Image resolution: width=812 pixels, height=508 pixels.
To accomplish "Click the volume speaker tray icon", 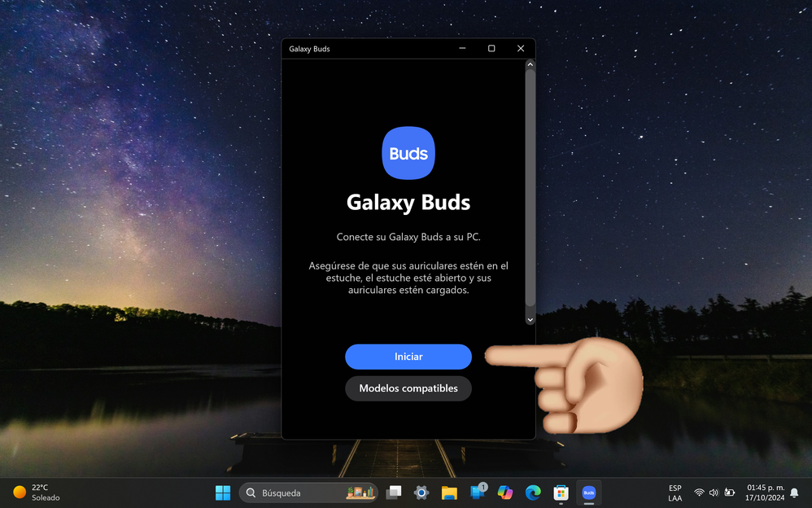I will [714, 493].
